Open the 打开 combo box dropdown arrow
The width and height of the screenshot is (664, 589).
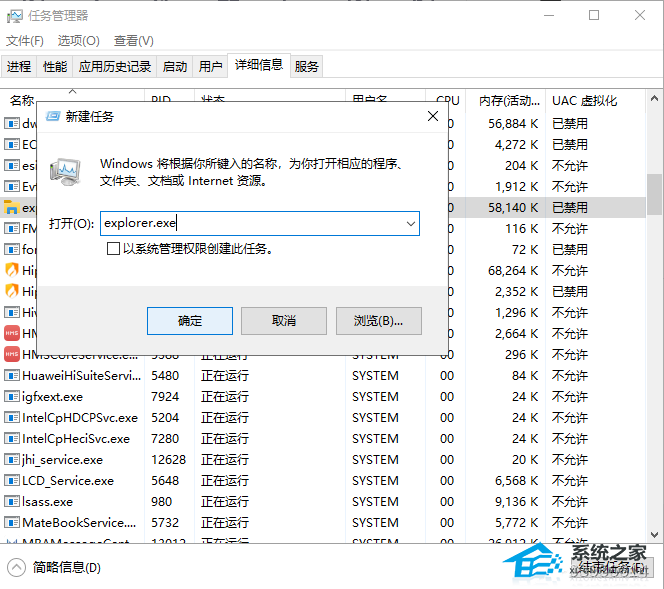410,224
